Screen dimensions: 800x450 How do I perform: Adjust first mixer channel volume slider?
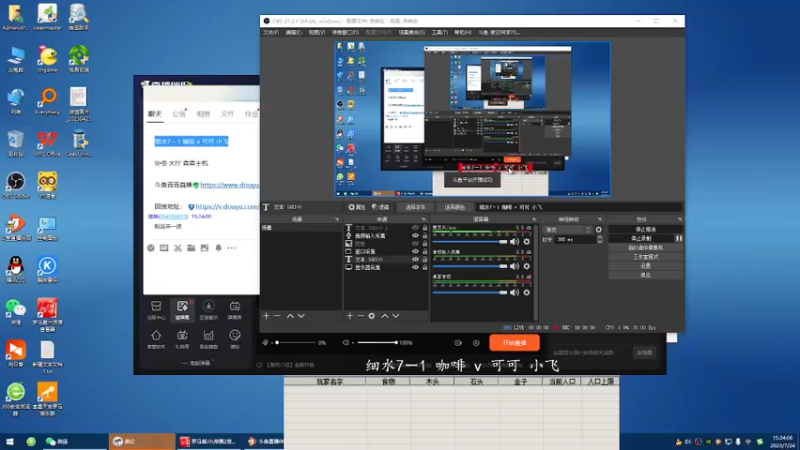pyautogui.click(x=470, y=241)
